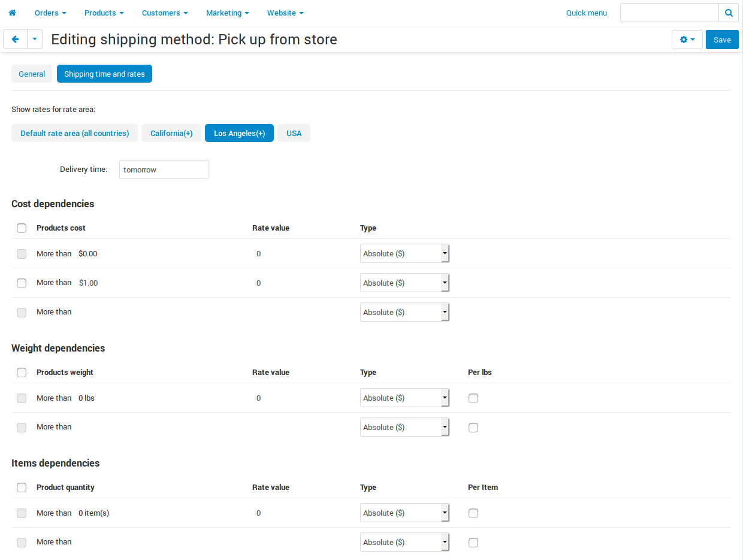Focus the top search input field

click(x=669, y=13)
